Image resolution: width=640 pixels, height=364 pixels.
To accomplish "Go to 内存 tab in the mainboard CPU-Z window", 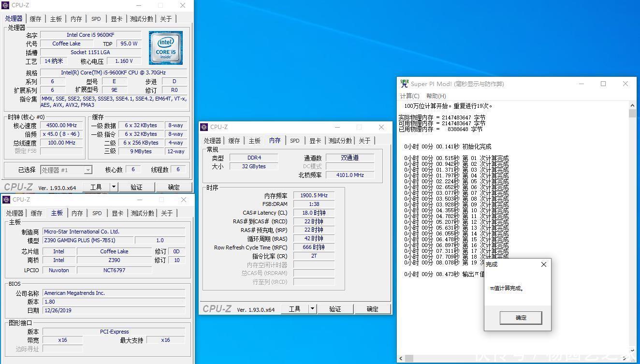I will coord(77,213).
